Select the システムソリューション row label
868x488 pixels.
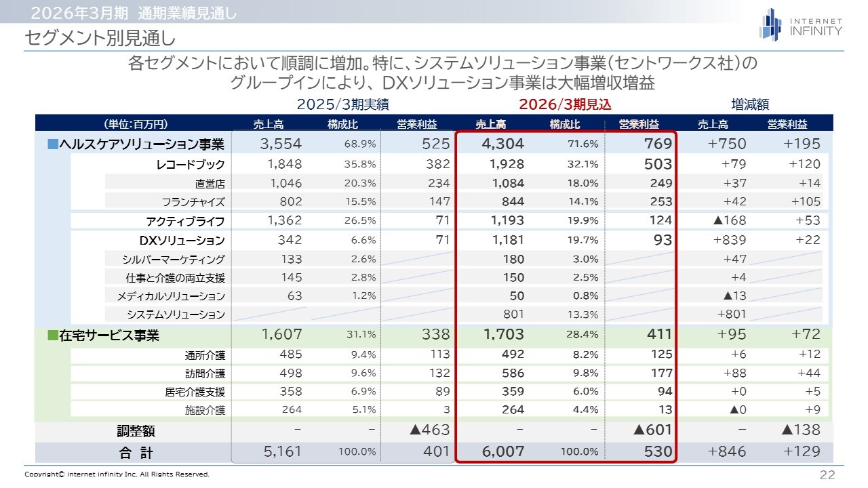pos(176,314)
